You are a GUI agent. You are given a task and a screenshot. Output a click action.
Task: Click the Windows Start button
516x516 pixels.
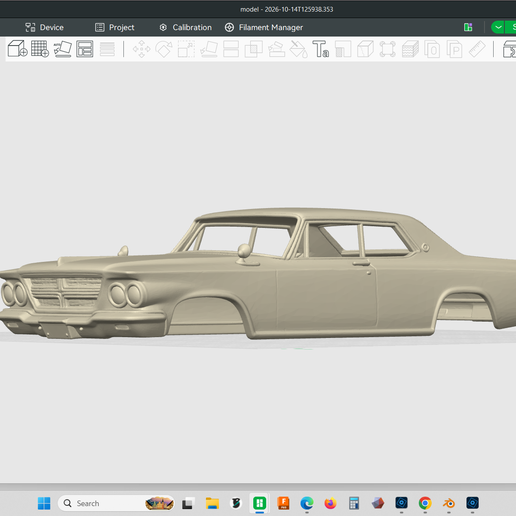tap(44, 503)
